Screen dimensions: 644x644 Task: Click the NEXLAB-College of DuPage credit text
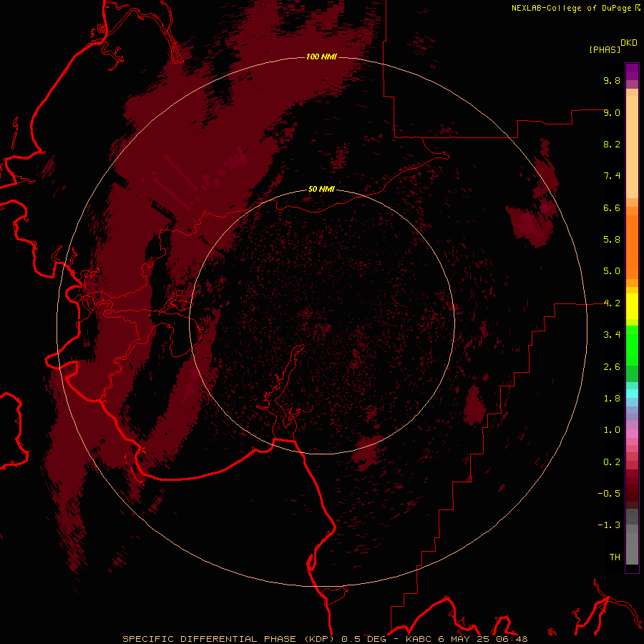click(571, 8)
